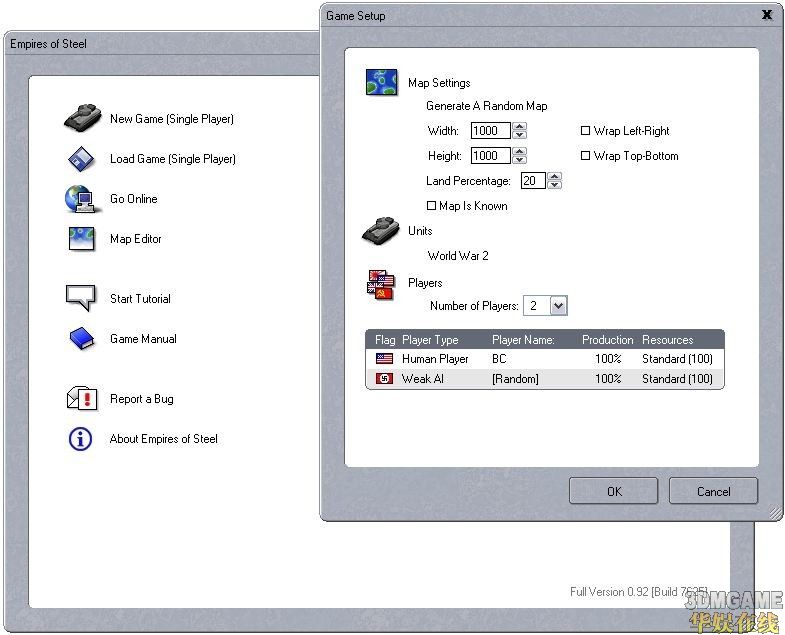The height and width of the screenshot is (635, 785).
Task: Select the Weak AI player row
Action: (544, 379)
